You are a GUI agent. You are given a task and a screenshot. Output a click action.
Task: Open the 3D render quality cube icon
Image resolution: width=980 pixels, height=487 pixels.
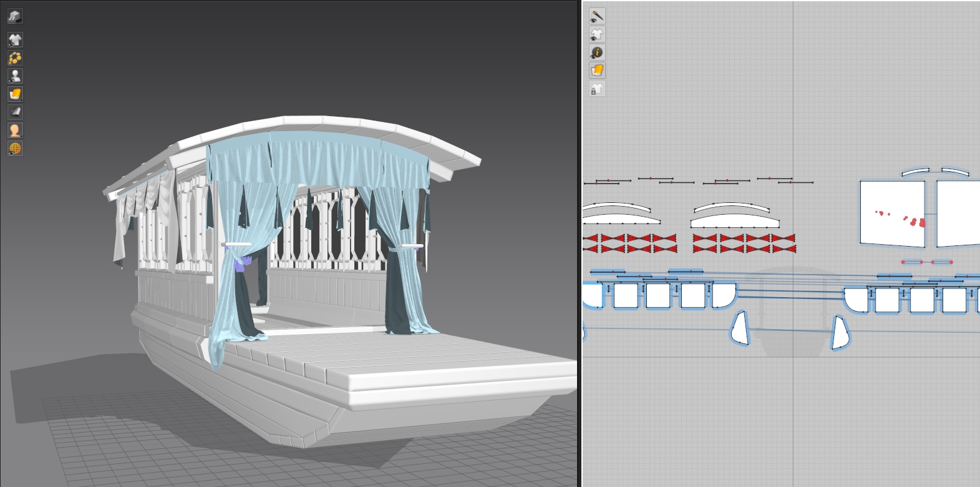(15, 16)
